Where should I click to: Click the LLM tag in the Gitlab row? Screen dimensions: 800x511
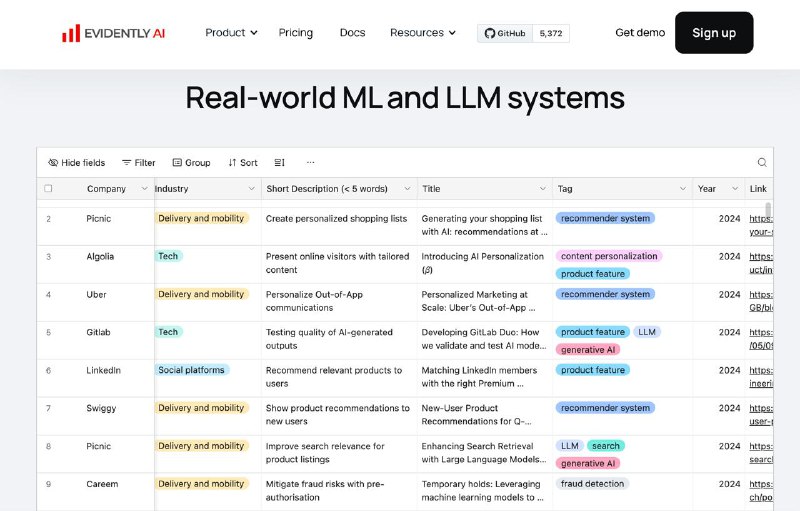point(647,332)
